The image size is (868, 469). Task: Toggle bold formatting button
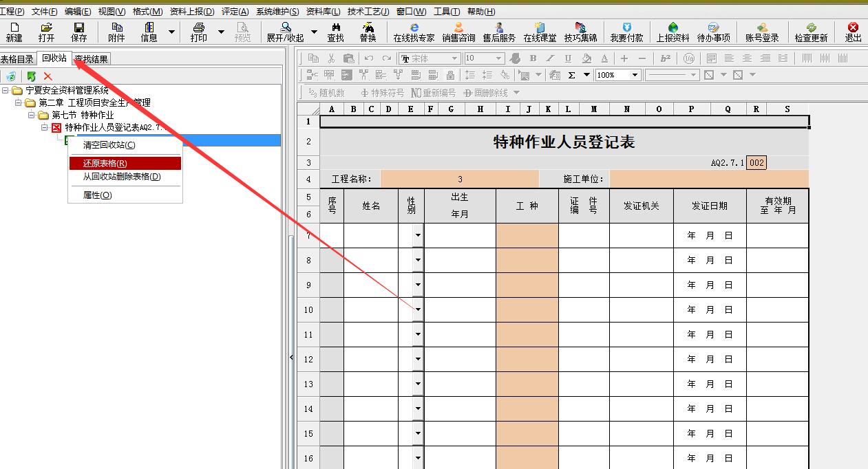551,58
